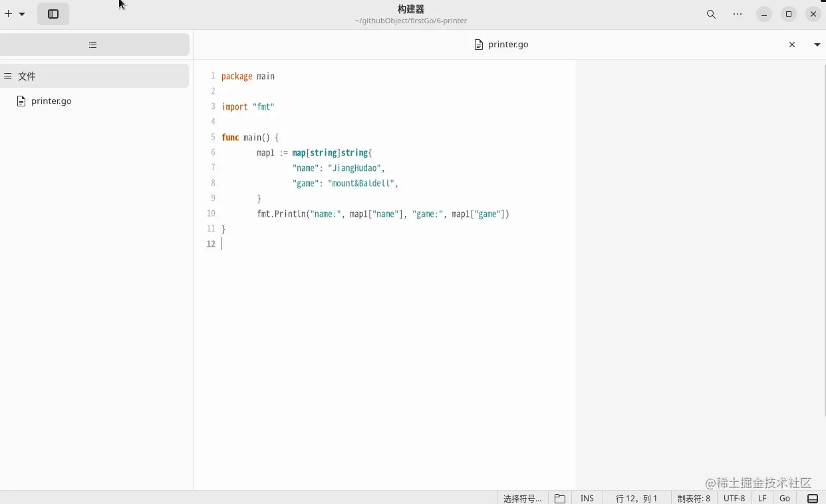Click the bottom panel layout icon
This screenshot has height=504, width=826.
click(813, 498)
